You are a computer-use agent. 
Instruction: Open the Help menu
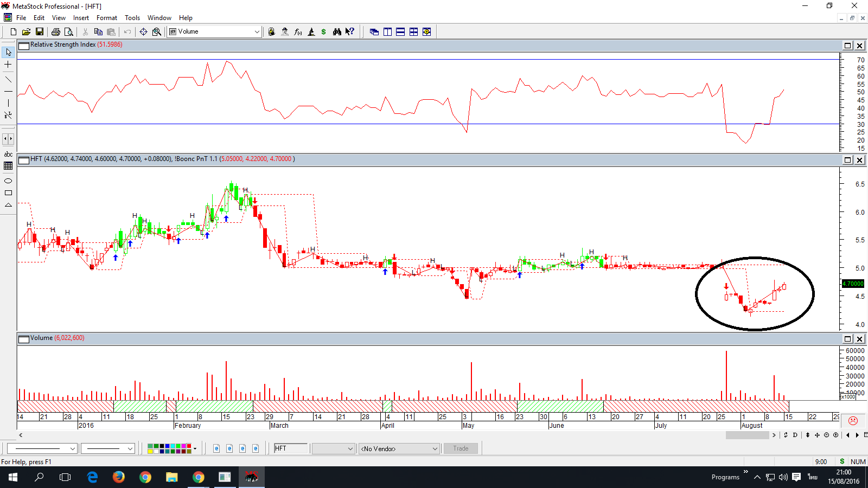click(x=186, y=18)
